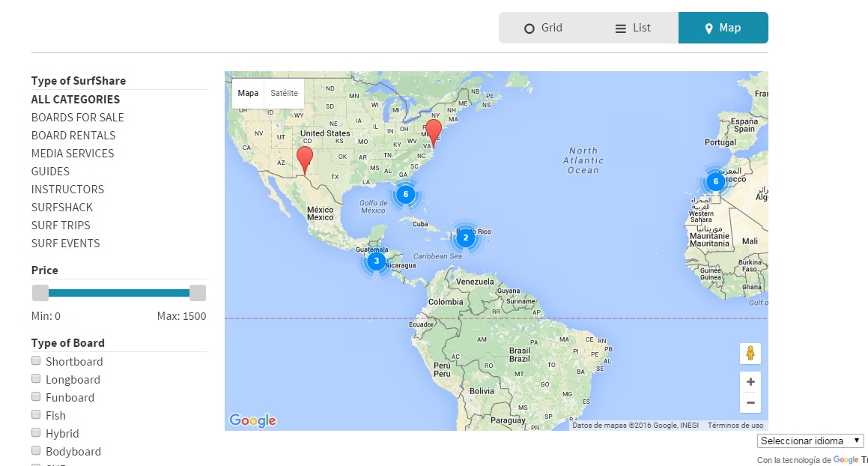Click the red map pin in Arizona
The image size is (868, 466).
tap(304, 159)
